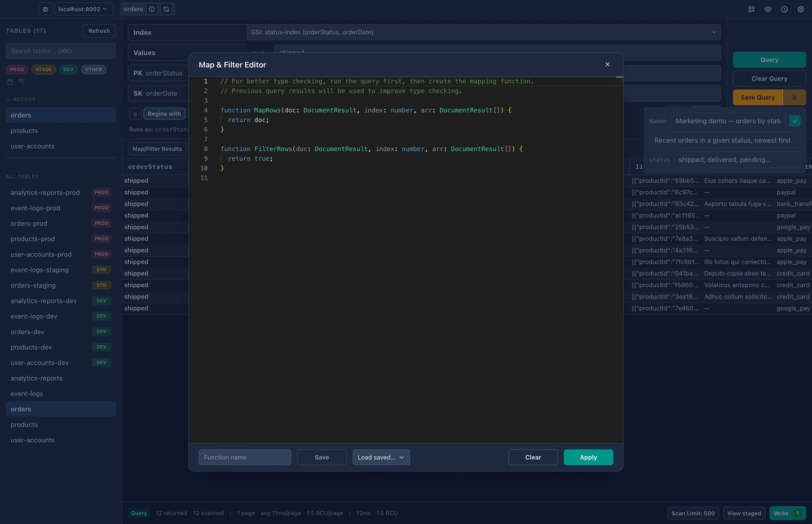The height and width of the screenshot is (524, 812).
Task: Select orders under RECENT
Action: (61, 115)
